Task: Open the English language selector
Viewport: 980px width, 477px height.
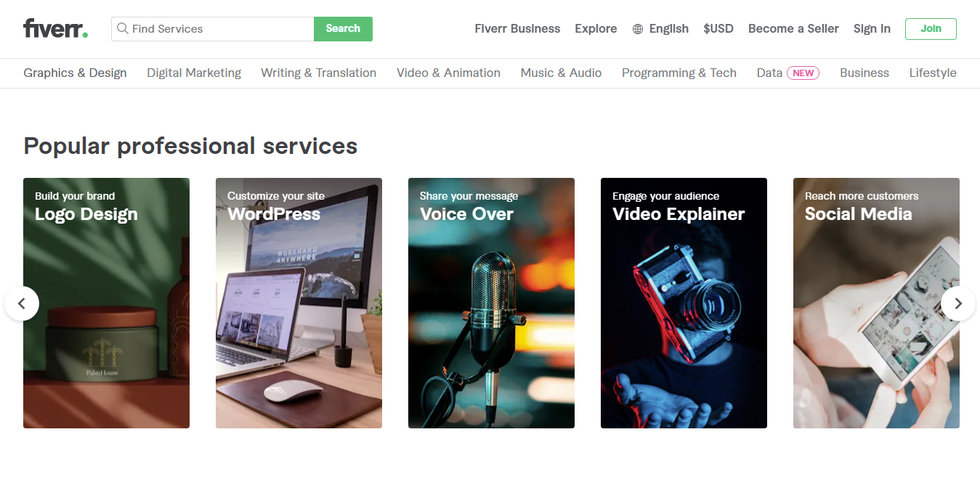Action: coord(668,29)
